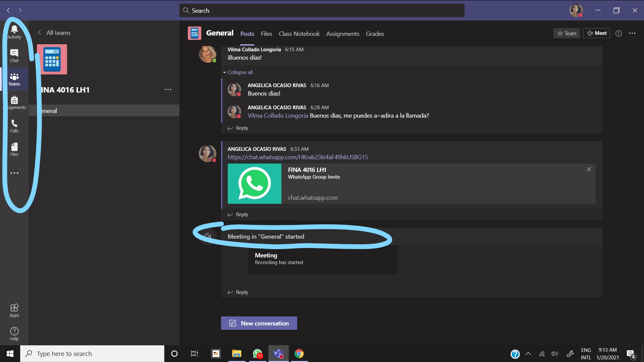Screen dimensions: 644x362
Task: Open the Activity bell in sidebar
Action: coord(14,32)
